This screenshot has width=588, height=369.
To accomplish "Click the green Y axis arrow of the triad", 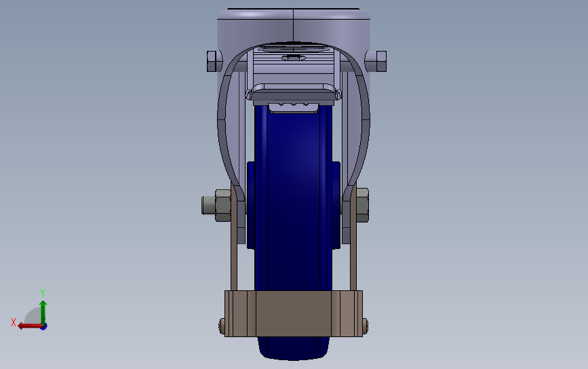I will coord(43,312).
